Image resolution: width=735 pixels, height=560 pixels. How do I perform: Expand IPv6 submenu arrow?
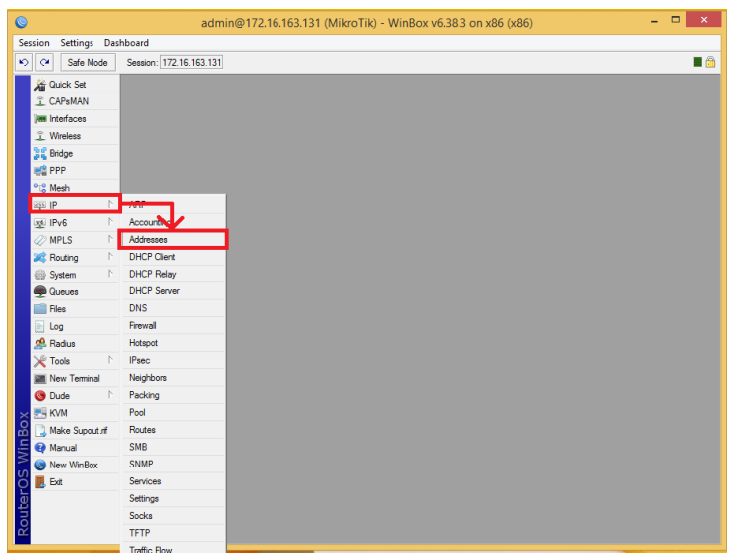click(x=110, y=222)
